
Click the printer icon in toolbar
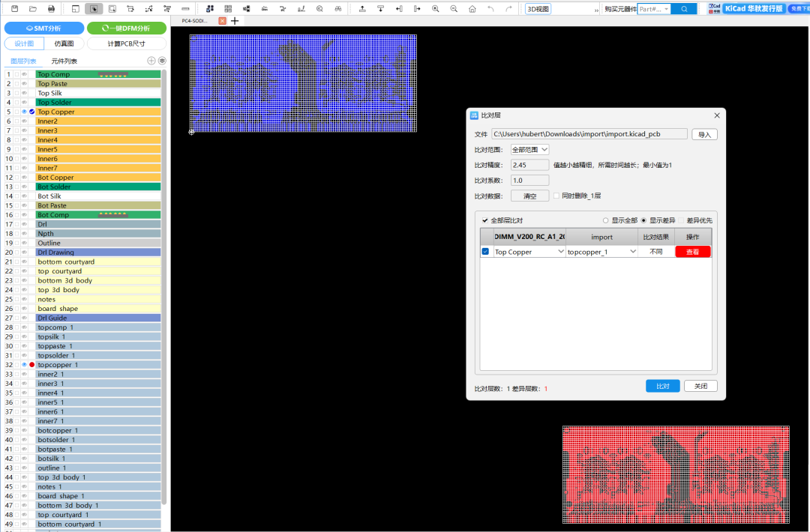(51, 9)
